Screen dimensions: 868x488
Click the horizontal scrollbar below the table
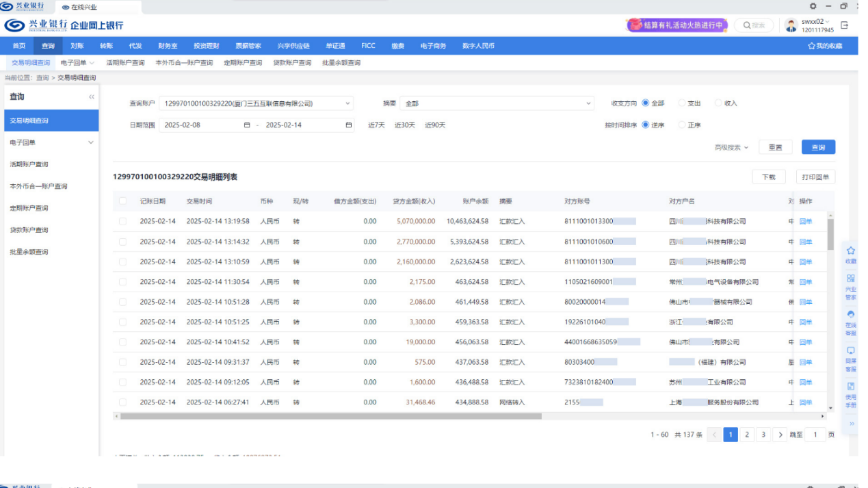point(330,416)
